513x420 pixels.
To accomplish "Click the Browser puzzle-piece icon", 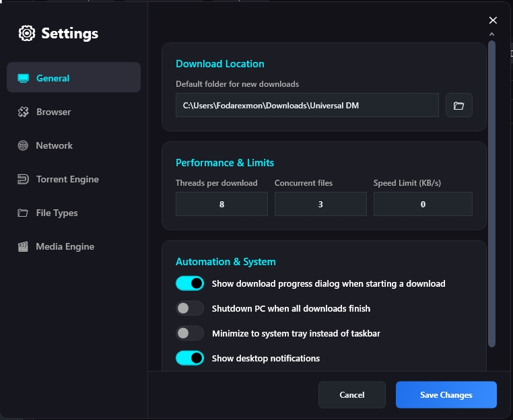I will point(24,112).
